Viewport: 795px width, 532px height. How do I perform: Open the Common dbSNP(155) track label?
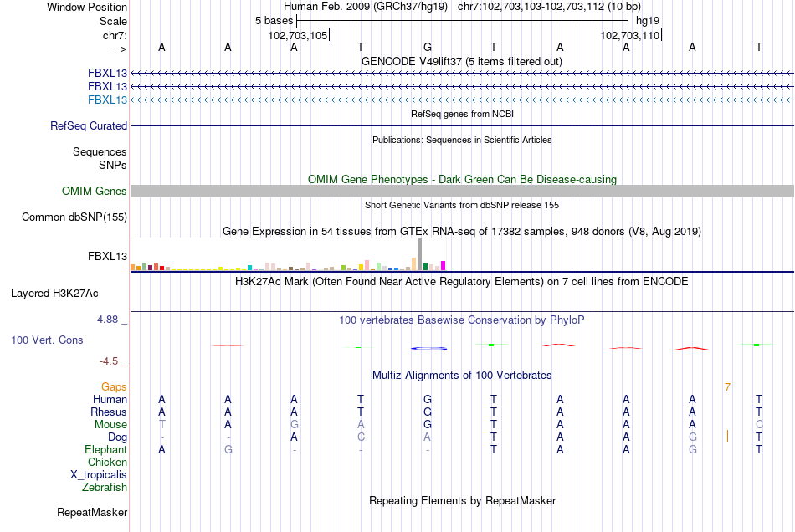point(74,217)
